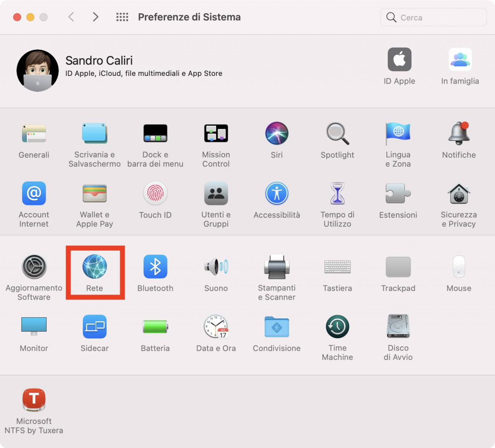Open In famiglia sharing settings
The height and width of the screenshot is (448, 495).
[460, 60]
